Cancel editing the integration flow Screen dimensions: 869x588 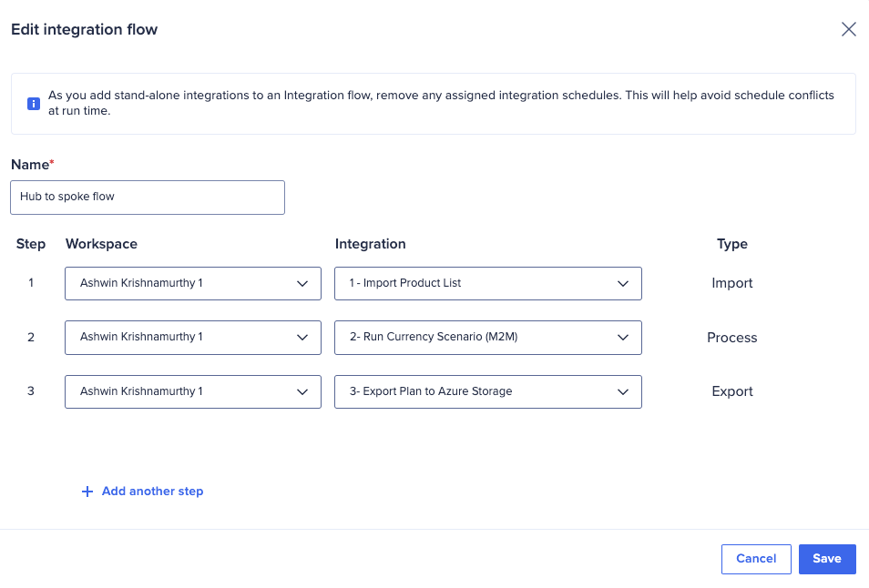(756, 558)
